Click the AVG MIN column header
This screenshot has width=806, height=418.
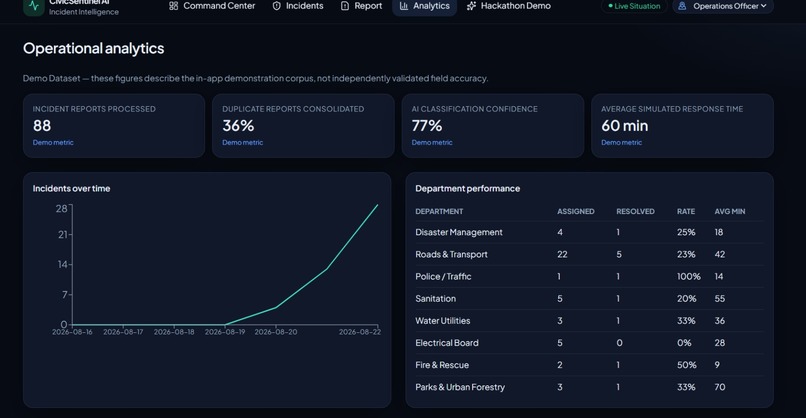tap(730, 211)
